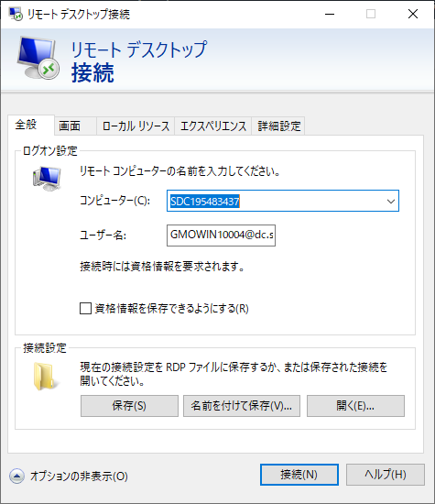This screenshot has height=504, width=435.
Task: Expand the コンピューター combo box dropdown arrow
Action: (391, 202)
